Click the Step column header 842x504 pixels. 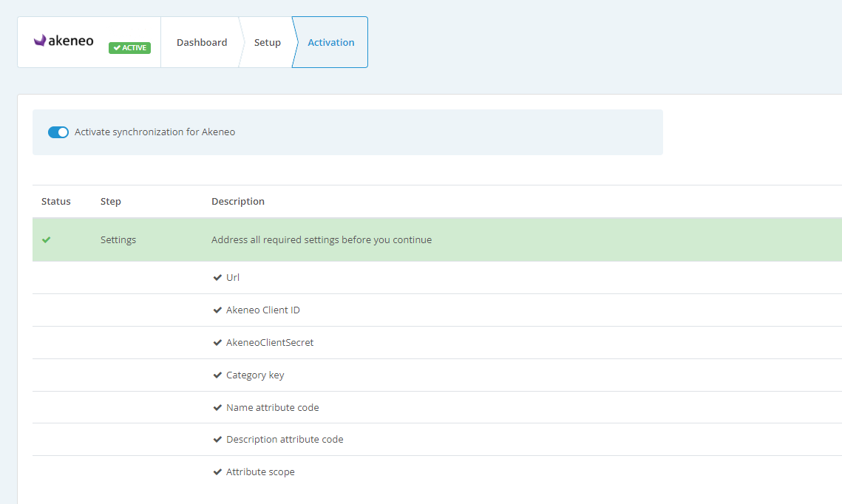pos(111,202)
